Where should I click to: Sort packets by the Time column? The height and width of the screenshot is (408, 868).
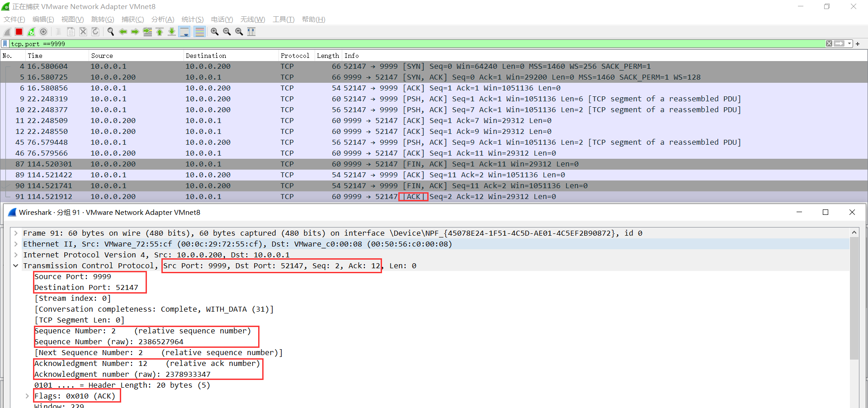[x=57, y=56]
